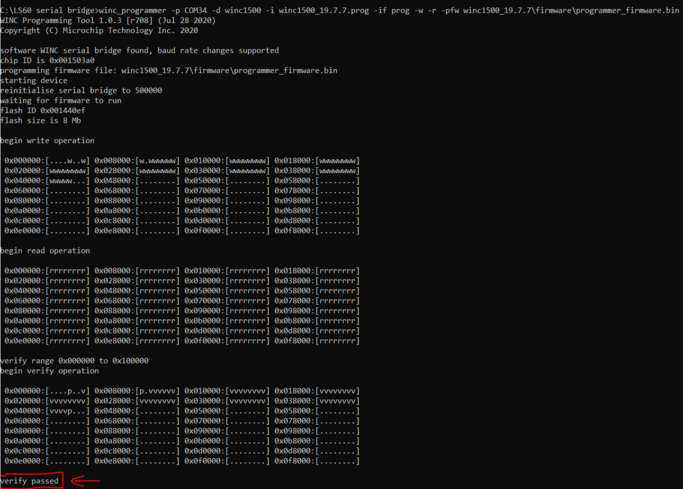Click the winc_programmer command line text
Viewport: 683px width, 489px height.
click(340, 8)
